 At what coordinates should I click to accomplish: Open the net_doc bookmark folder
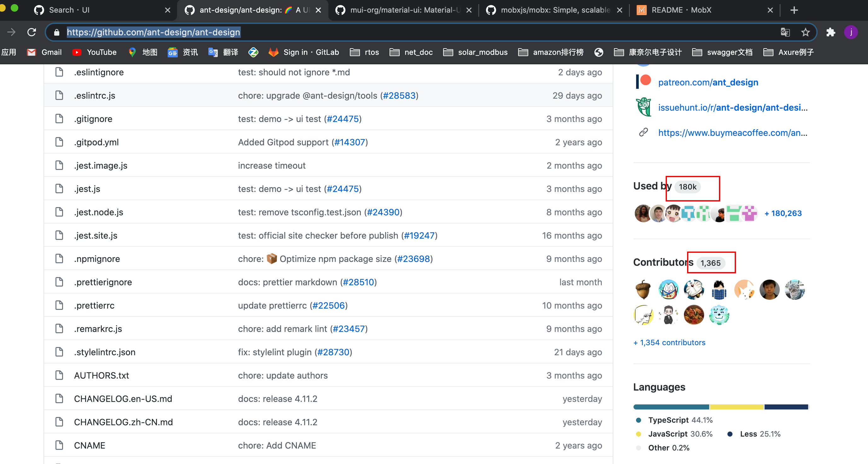click(411, 52)
